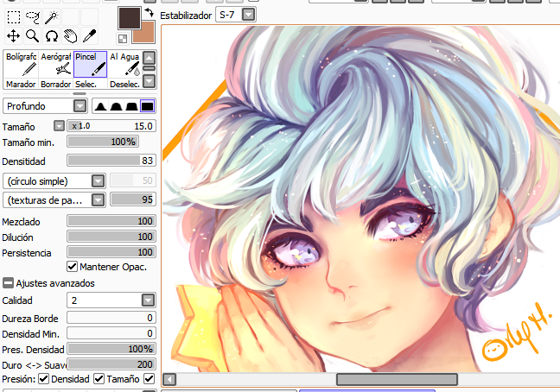The image size is (560, 392).
Task: Select the third flat-top brush edge shape
Action: coord(131,106)
